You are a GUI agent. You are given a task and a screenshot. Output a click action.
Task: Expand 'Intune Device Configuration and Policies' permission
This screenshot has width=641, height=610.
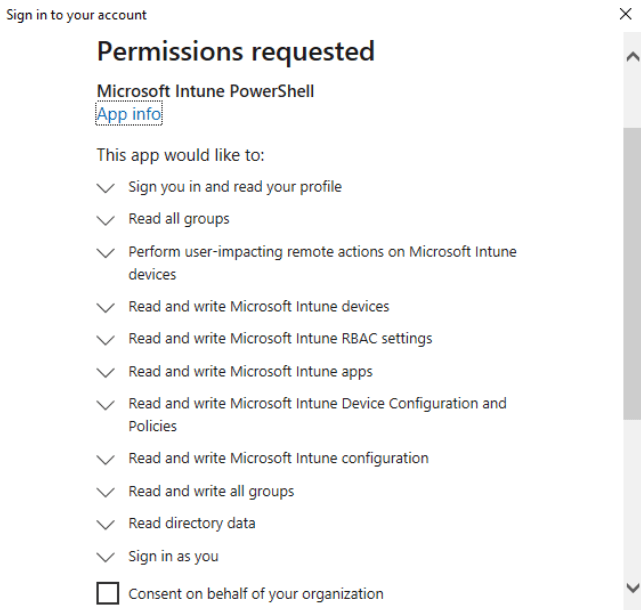pos(106,405)
